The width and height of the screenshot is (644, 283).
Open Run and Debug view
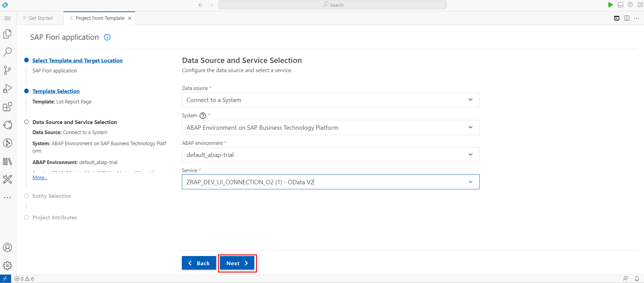point(7,88)
